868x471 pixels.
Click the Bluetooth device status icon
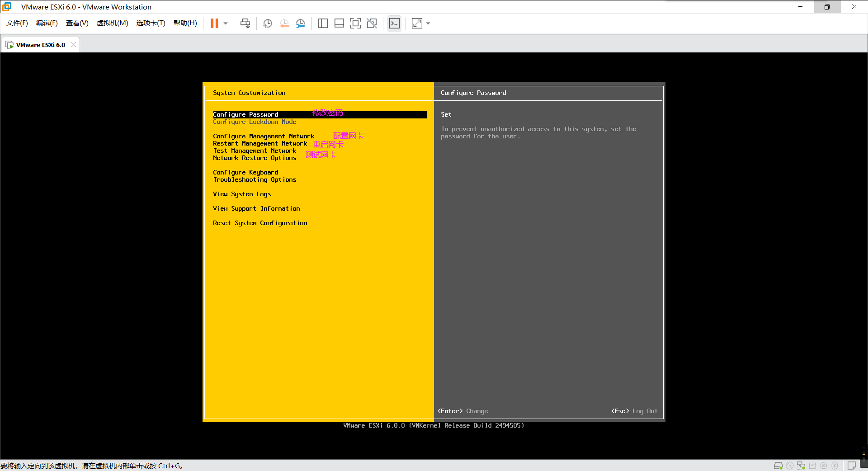point(835,466)
